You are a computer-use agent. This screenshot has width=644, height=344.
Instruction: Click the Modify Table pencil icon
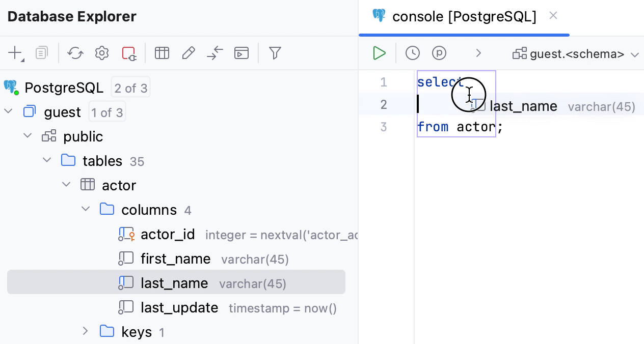(189, 52)
